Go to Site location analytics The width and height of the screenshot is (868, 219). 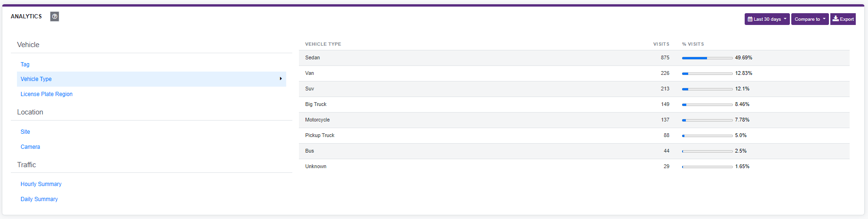pyautogui.click(x=25, y=132)
